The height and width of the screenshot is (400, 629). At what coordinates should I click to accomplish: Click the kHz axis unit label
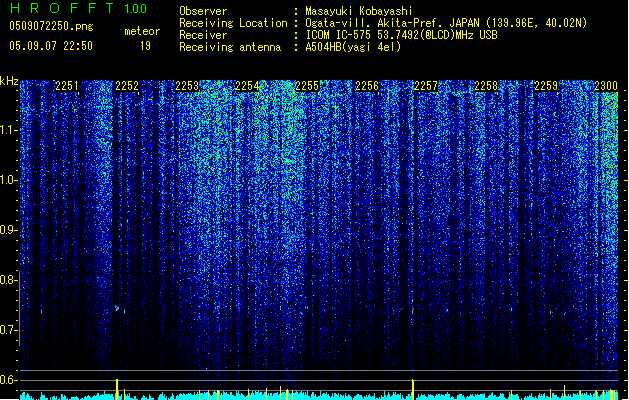[9, 81]
